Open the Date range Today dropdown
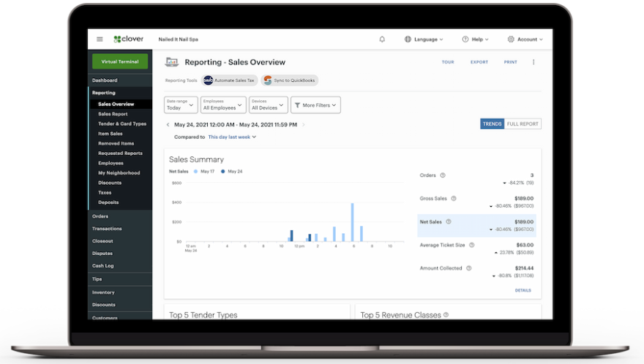This screenshot has width=644, height=364. coord(181,105)
